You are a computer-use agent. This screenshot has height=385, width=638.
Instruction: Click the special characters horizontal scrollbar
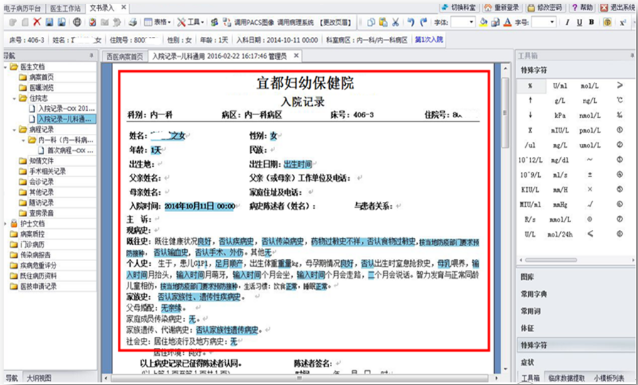click(551, 260)
